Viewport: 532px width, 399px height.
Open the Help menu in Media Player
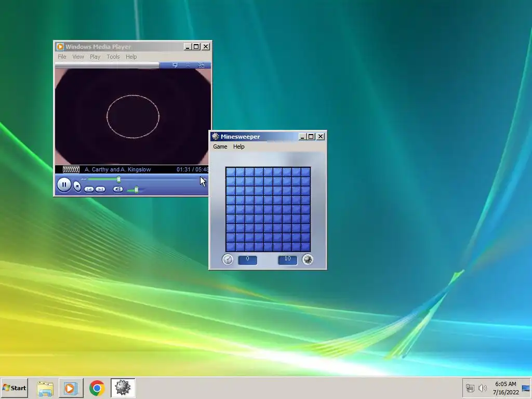[131, 57]
